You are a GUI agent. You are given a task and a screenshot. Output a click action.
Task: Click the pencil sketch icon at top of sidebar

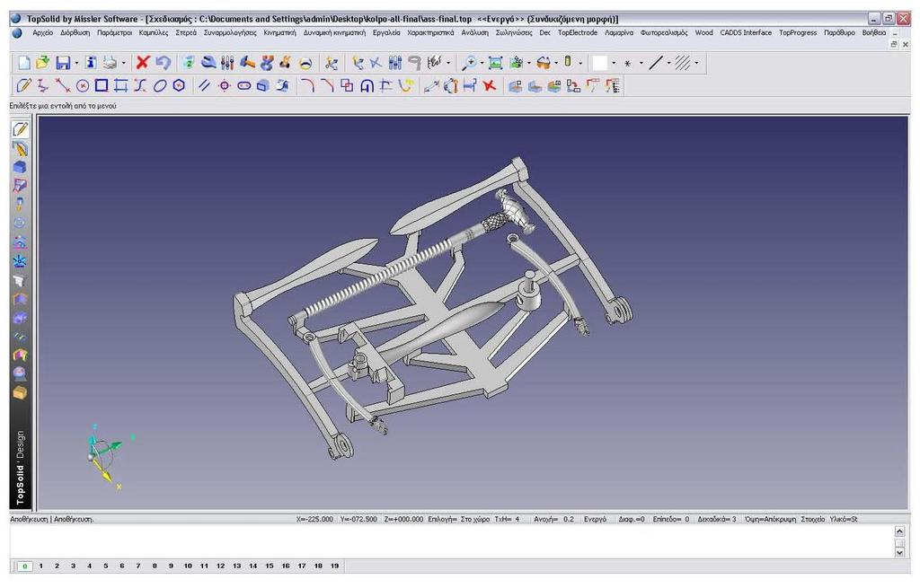[x=20, y=129]
